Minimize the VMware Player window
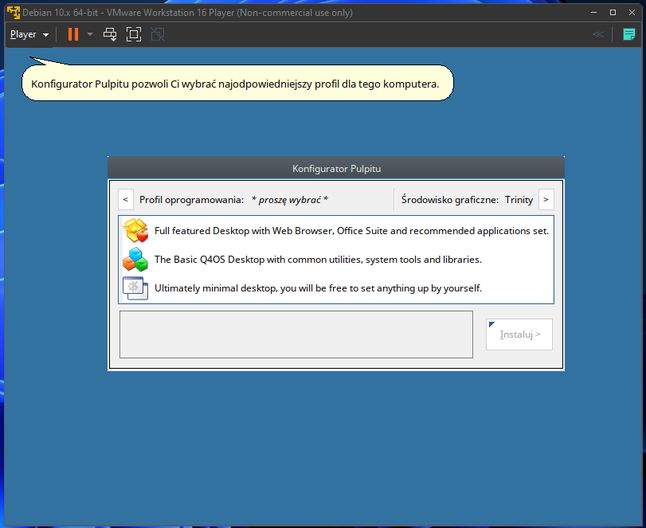 pyautogui.click(x=594, y=12)
